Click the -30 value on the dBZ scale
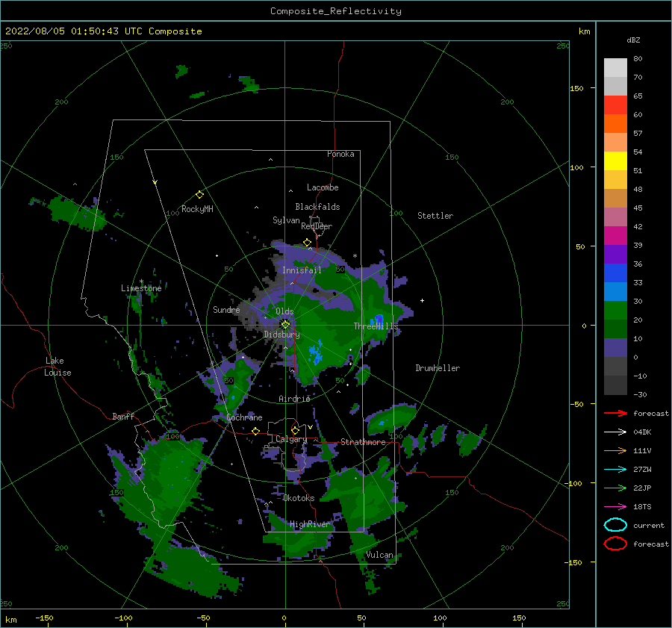 coord(640,394)
